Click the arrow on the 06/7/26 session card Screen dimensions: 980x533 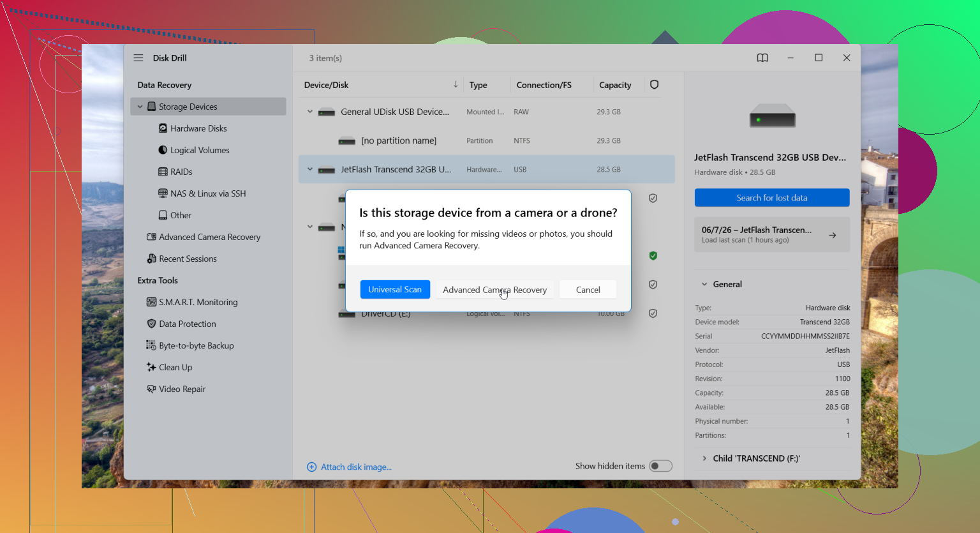(x=833, y=236)
